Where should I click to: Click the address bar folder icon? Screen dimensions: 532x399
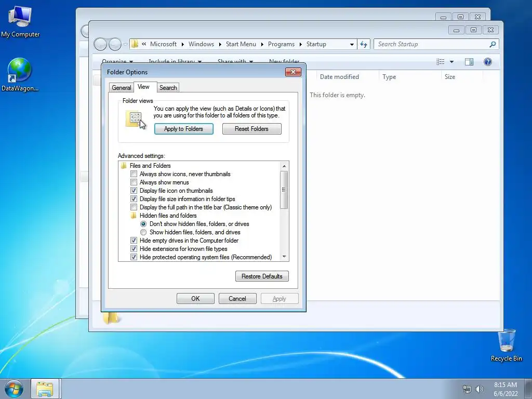click(135, 44)
